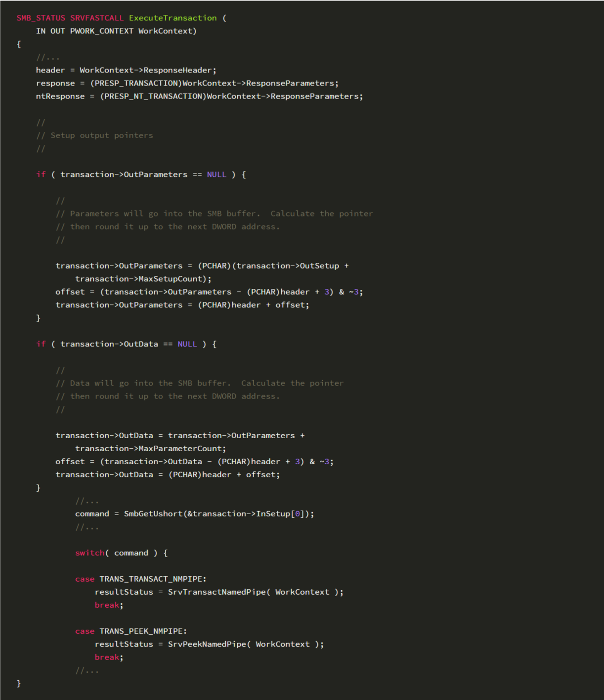Click the SRVFASTCALL keyword

click(x=97, y=18)
